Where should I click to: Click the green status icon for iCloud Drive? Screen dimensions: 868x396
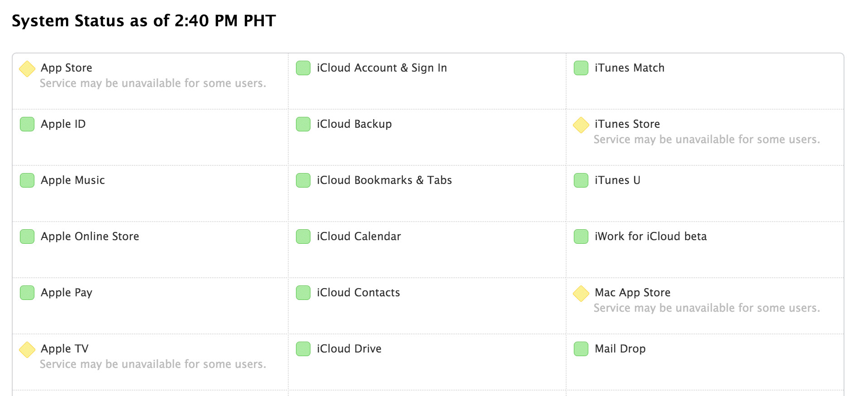[x=303, y=349]
